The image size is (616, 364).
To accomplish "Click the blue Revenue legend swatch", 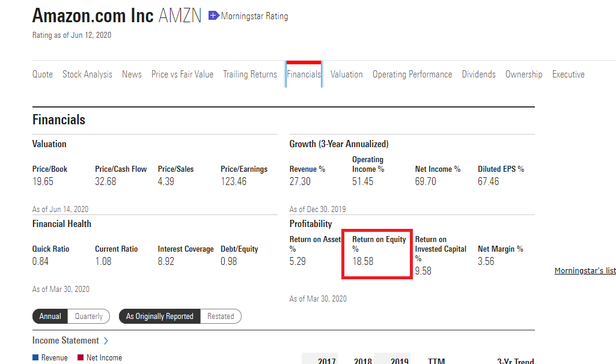I will tap(35, 357).
